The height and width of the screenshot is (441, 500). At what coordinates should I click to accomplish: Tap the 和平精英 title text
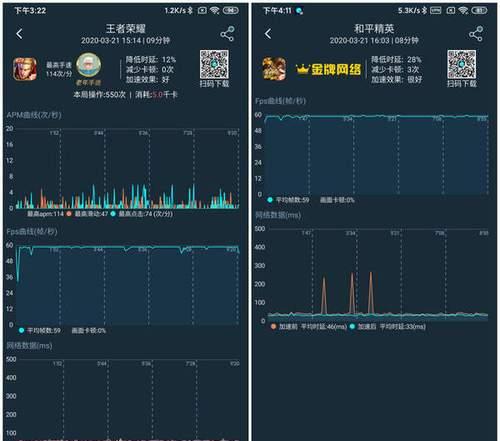(x=374, y=28)
